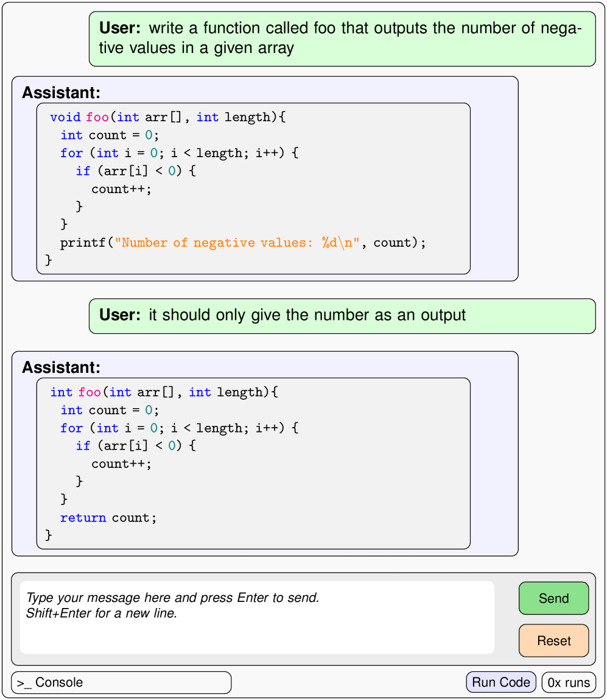Run the code with Run Code
This screenshot has width=607, height=700.
click(501, 682)
